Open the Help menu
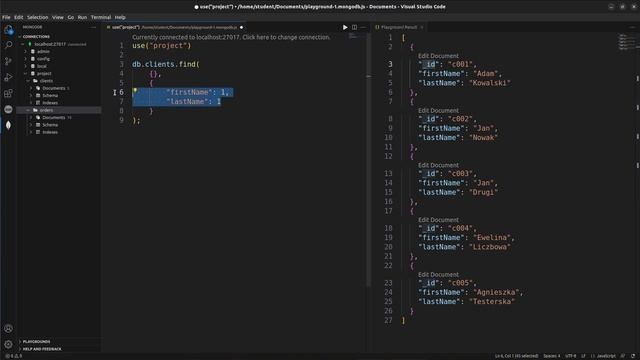 coord(120,17)
